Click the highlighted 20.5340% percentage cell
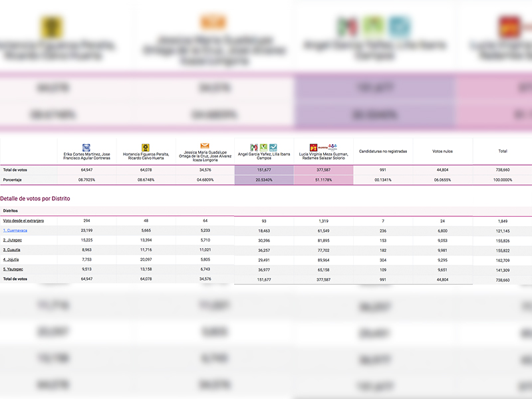This screenshot has height=399, width=532. coord(264,180)
